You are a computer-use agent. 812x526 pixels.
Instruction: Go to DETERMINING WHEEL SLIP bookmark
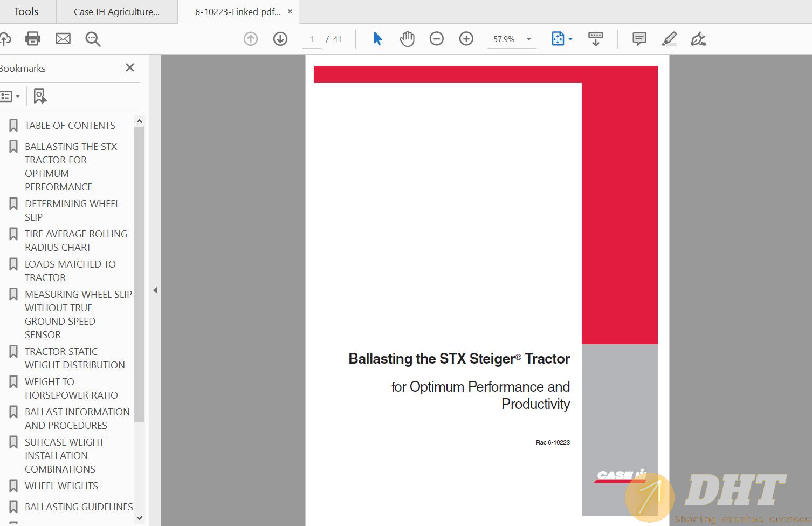pyautogui.click(x=72, y=210)
